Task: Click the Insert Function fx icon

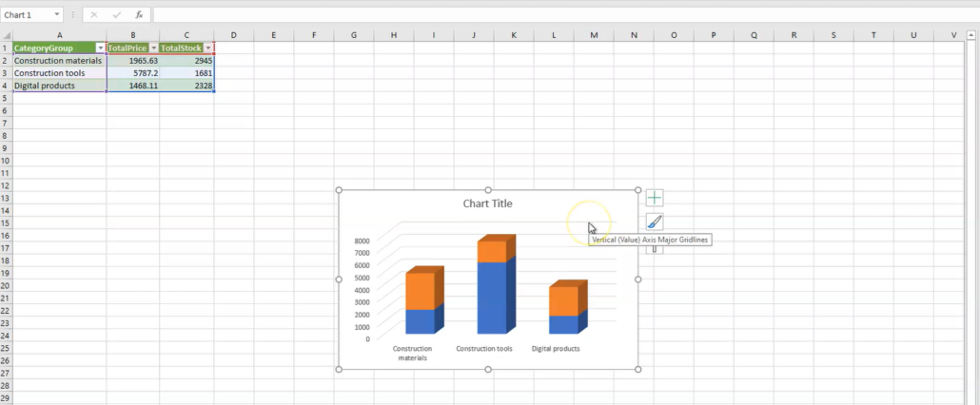Action: tap(140, 15)
